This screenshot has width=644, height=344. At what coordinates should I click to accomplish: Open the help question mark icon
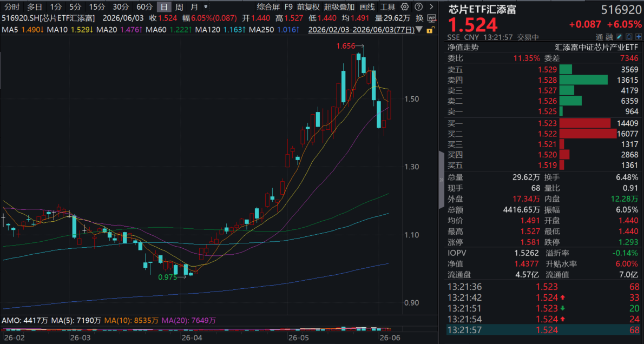(x=418, y=7)
